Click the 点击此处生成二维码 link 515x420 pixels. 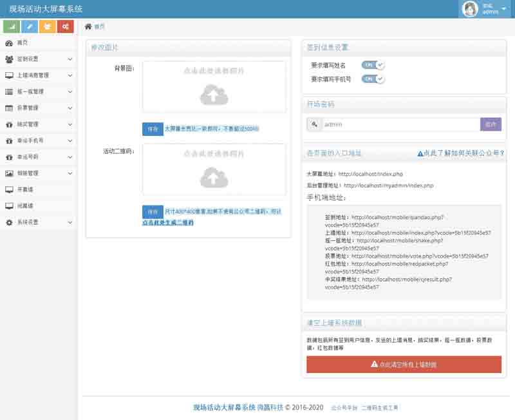pyautogui.click(x=167, y=222)
